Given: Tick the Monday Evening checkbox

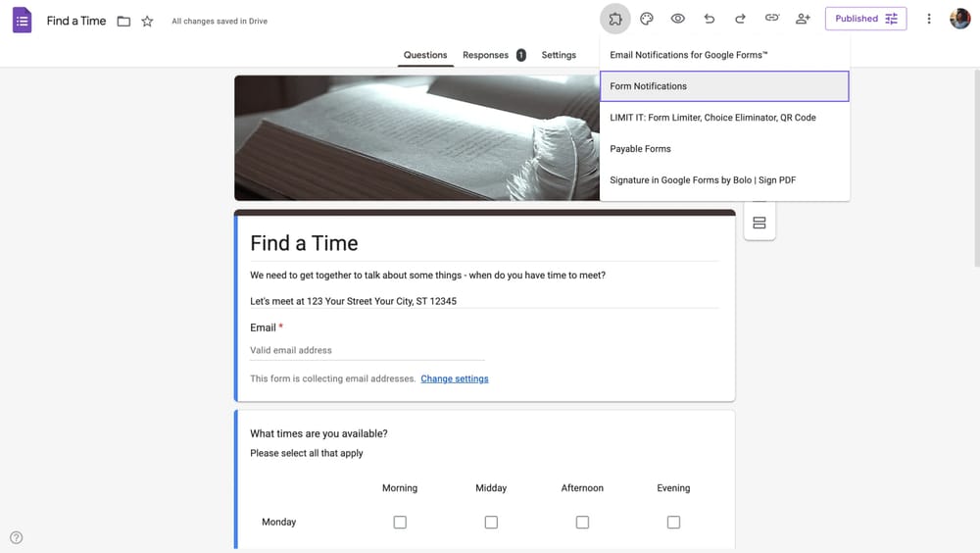Looking at the screenshot, I should coord(673,523).
